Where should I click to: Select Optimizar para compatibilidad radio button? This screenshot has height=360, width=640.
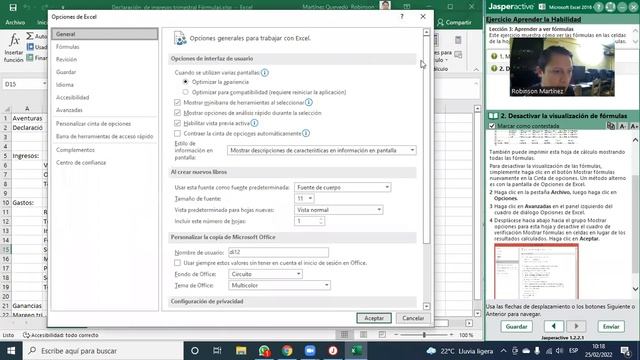pyautogui.click(x=186, y=92)
